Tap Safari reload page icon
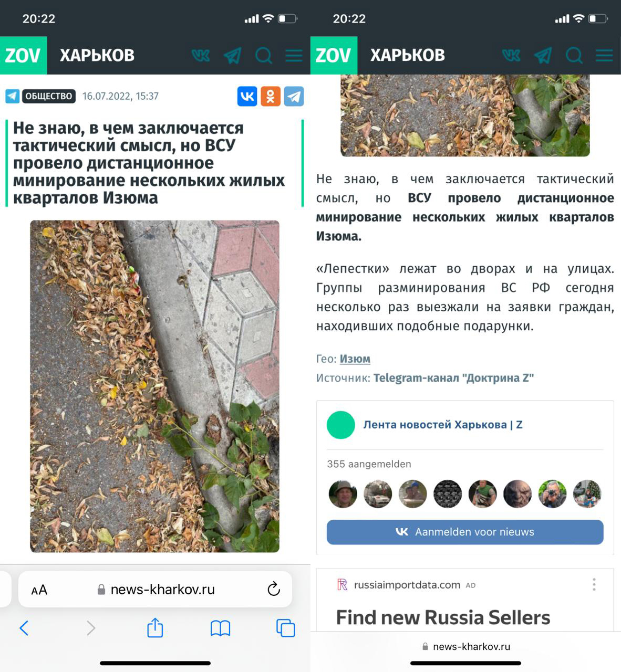The width and height of the screenshot is (621, 672). click(x=274, y=589)
